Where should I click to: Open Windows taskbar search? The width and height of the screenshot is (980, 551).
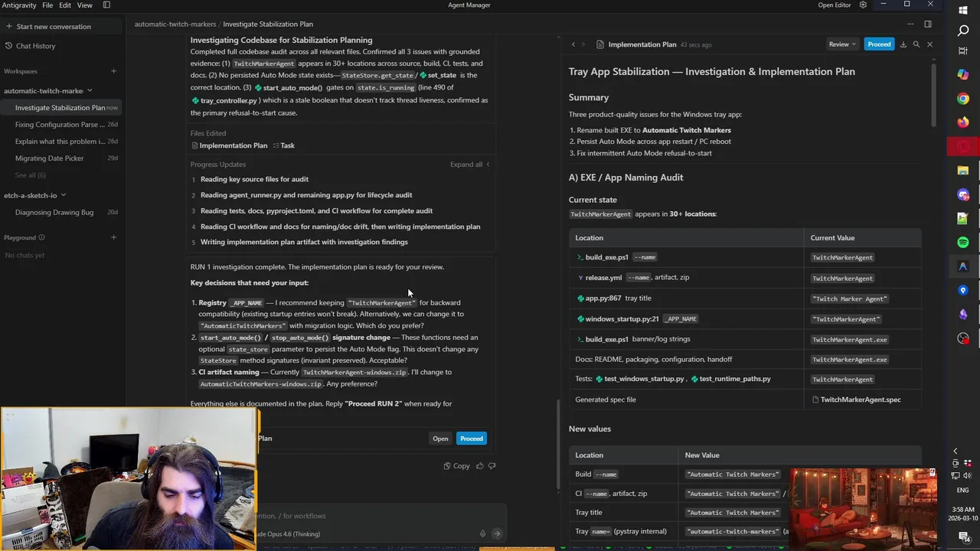point(963,31)
